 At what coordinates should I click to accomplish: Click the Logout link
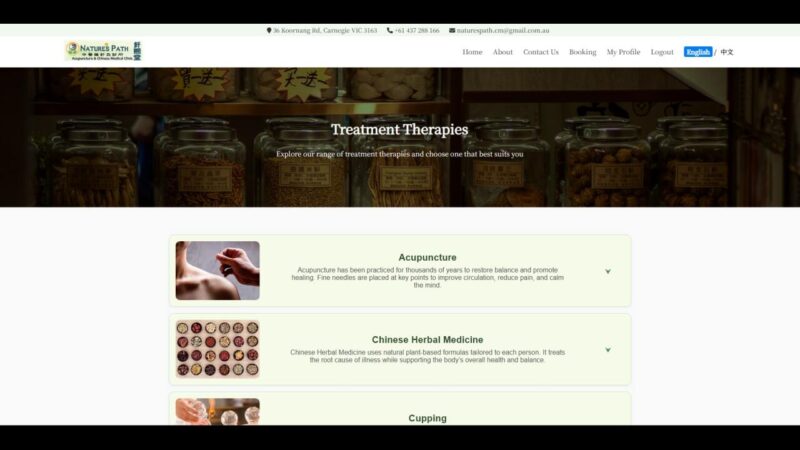coord(662,52)
